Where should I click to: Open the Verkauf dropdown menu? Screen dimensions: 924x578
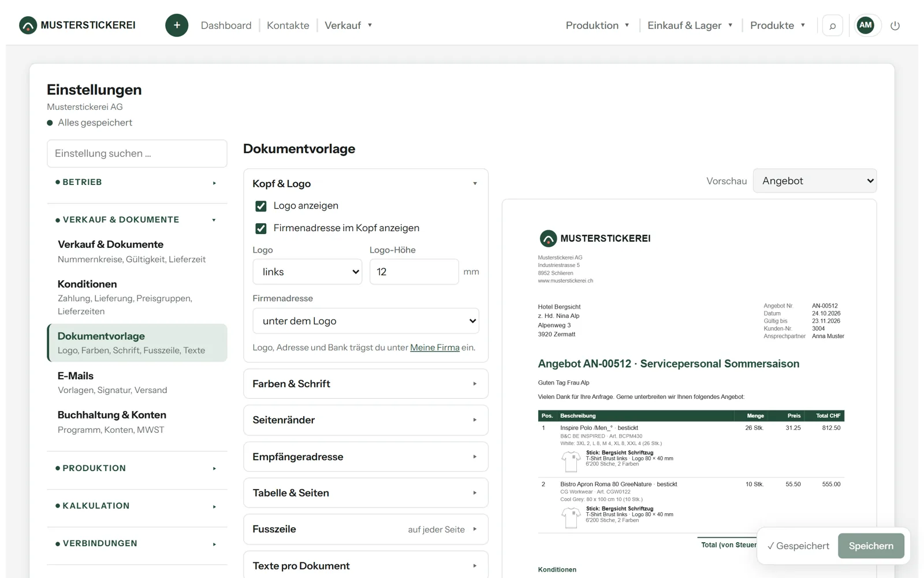point(348,25)
